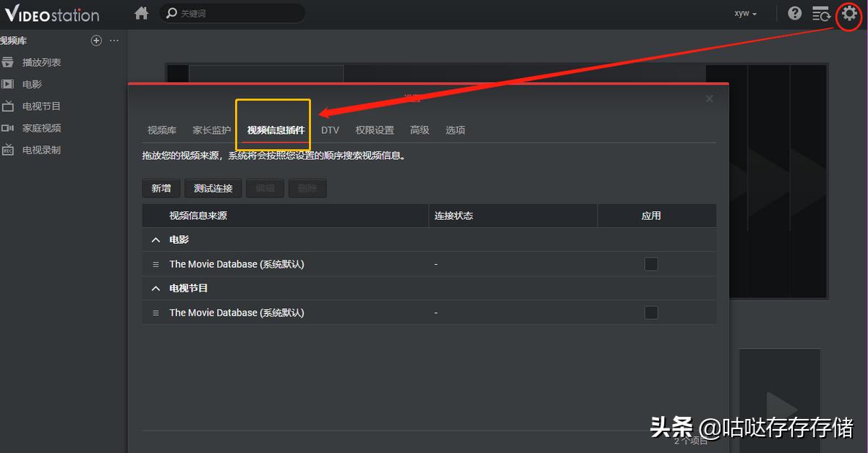Open the settings gear icon
868x453 pixels.
coord(848,14)
